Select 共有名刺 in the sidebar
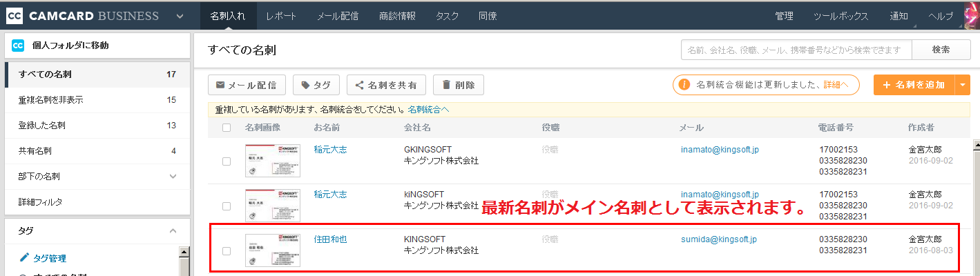980x276 pixels. point(97,151)
